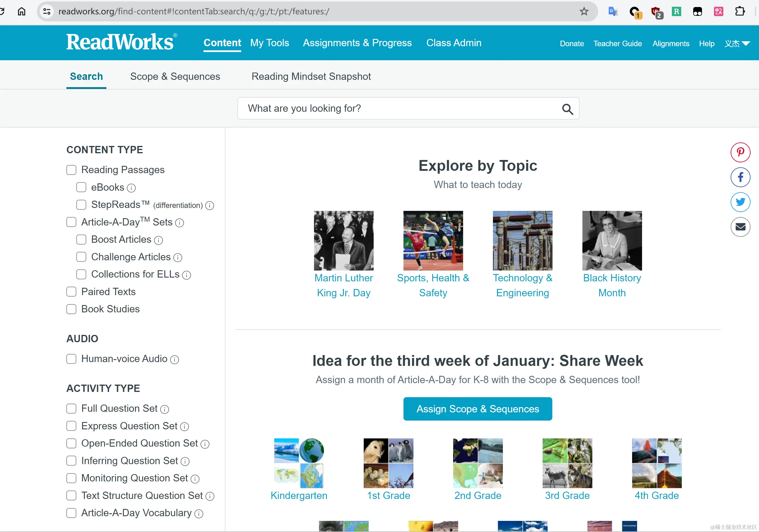
Task: Expand the user account dropdown arrow
Action: click(x=746, y=44)
